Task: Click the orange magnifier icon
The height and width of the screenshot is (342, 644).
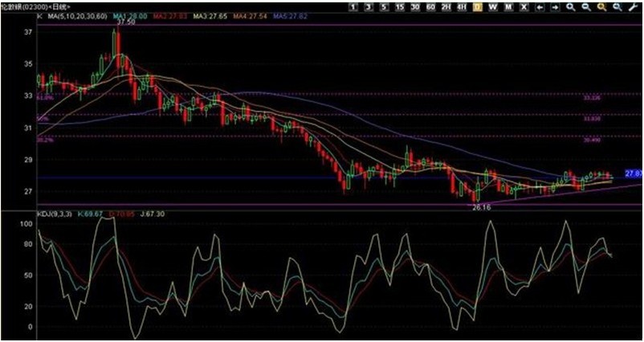Action: 601,7
